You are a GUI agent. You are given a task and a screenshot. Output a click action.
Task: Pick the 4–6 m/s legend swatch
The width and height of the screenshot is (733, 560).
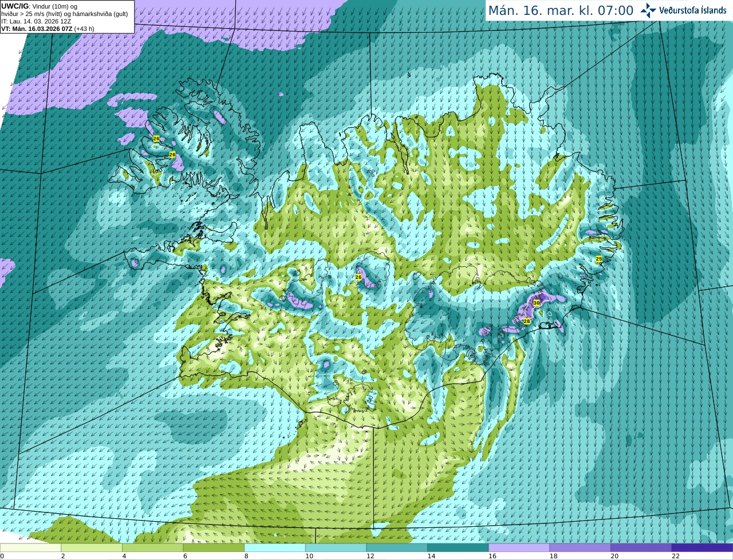click(x=152, y=547)
